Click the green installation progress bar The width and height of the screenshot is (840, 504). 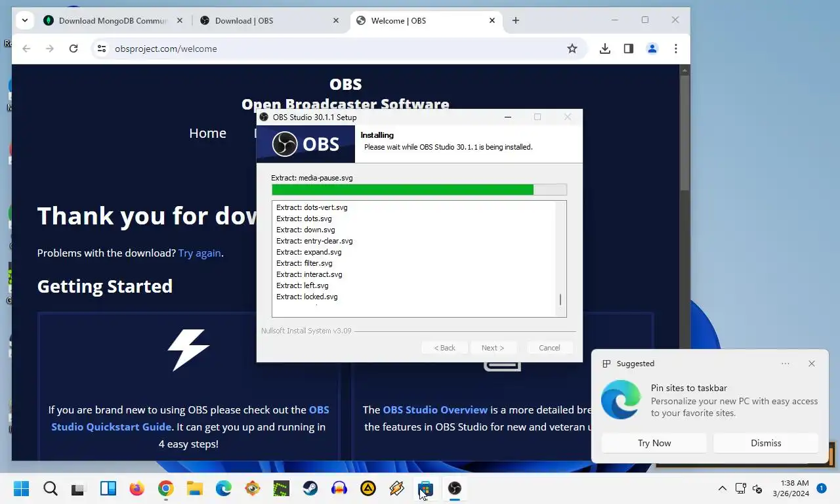pos(419,190)
